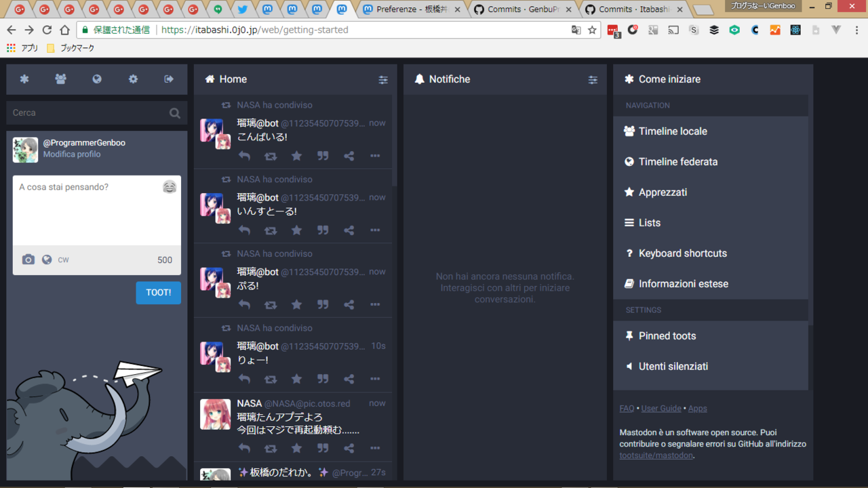868x488 pixels.
Task: Select Timeline locale in navigation
Action: (x=672, y=131)
